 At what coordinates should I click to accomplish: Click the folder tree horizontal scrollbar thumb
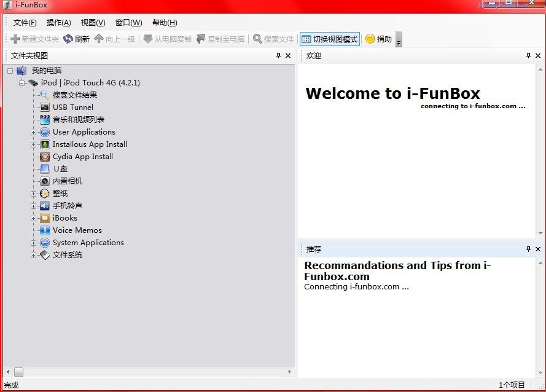(x=18, y=372)
